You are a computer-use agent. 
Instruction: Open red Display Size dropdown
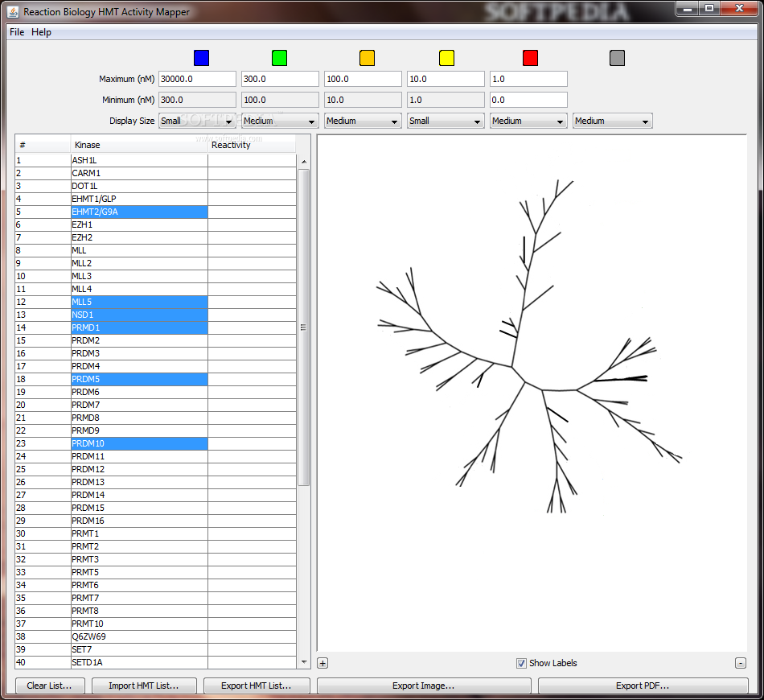pyautogui.click(x=528, y=121)
